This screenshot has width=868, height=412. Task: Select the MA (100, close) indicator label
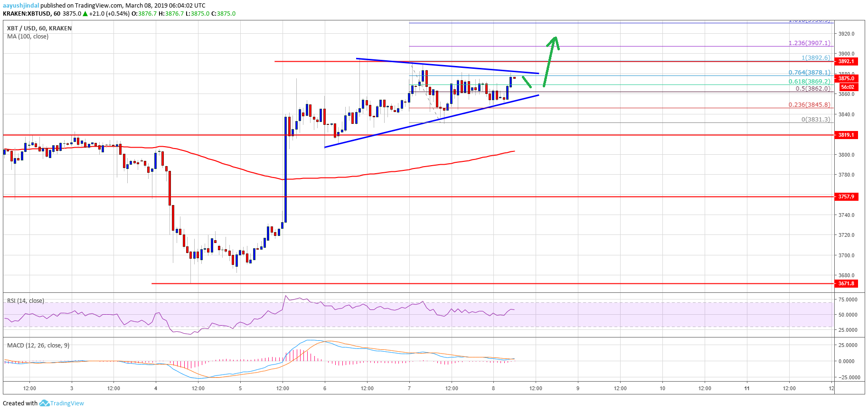[x=28, y=37]
